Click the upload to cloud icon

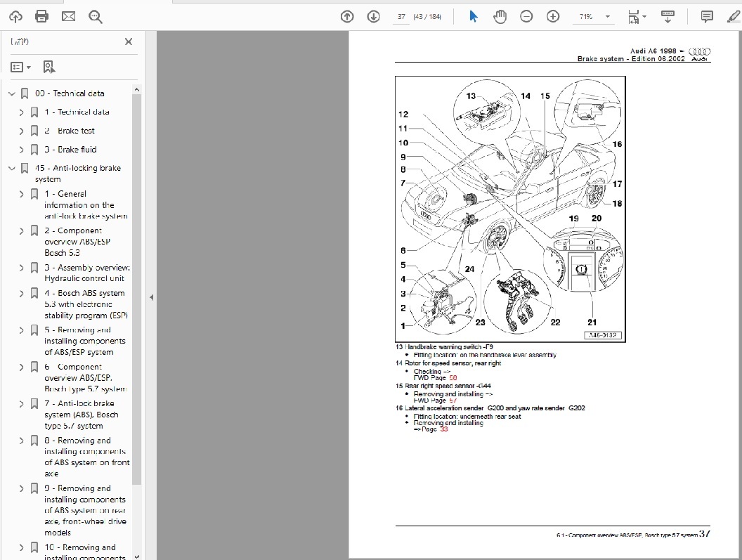[15, 17]
